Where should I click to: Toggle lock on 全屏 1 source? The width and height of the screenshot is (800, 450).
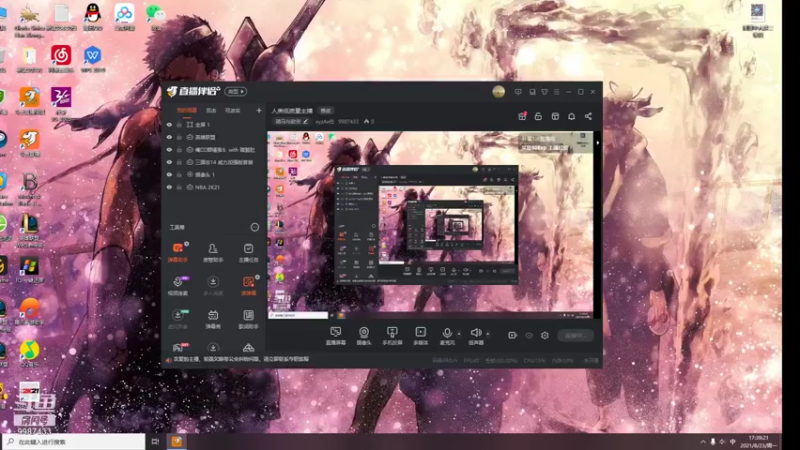point(179,124)
